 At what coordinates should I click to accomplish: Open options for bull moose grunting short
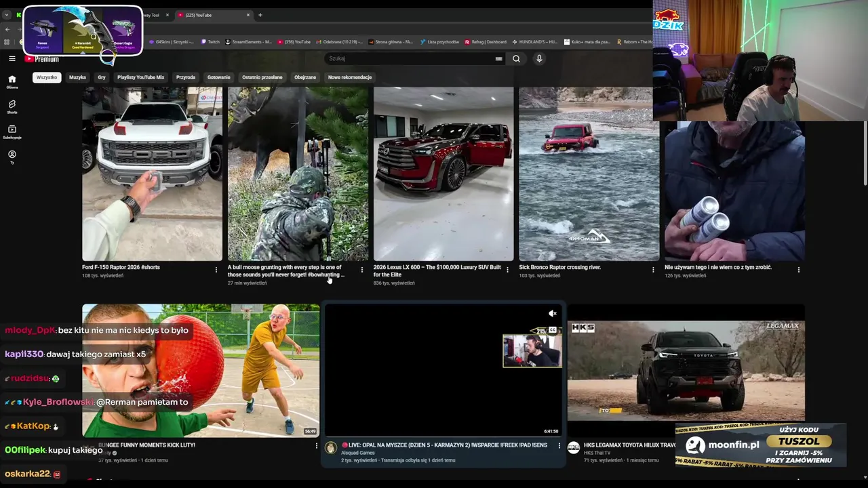click(361, 270)
